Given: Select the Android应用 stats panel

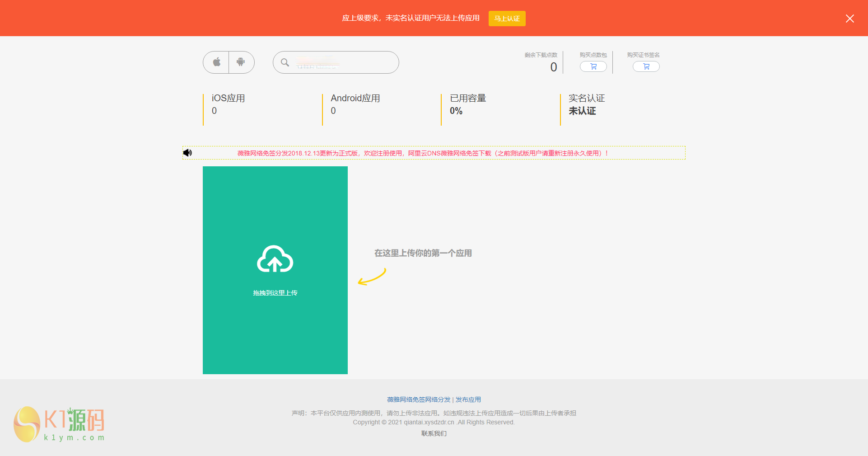Looking at the screenshot, I should (x=355, y=104).
